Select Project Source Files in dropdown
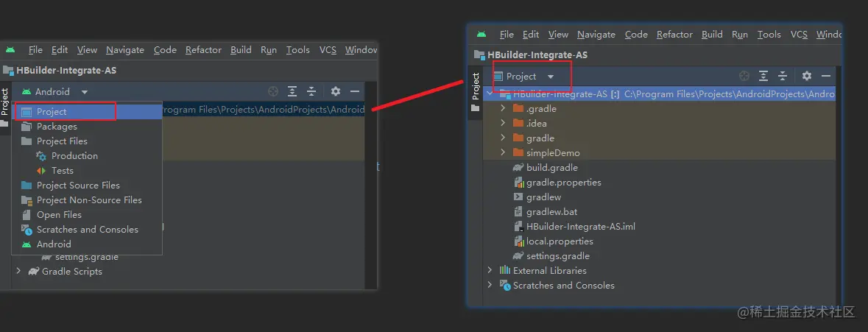 (87, 186)
